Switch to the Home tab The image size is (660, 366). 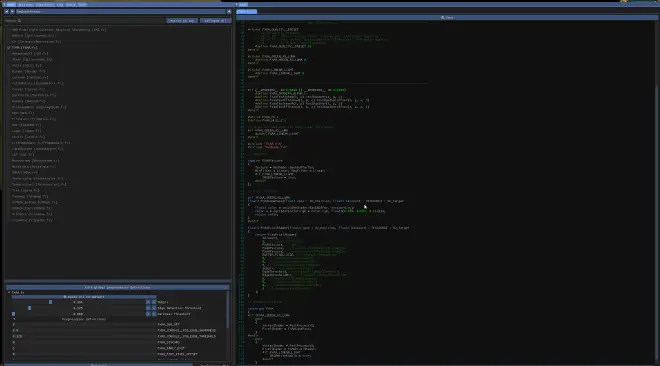click(10, 4)
